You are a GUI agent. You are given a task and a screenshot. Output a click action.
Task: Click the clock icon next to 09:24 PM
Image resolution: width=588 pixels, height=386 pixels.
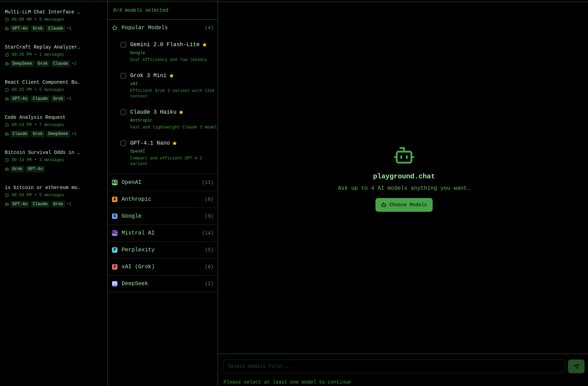pos(7,125)
